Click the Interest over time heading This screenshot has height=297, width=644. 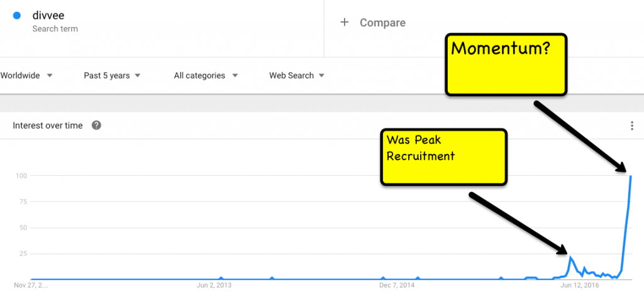(48, 126)
